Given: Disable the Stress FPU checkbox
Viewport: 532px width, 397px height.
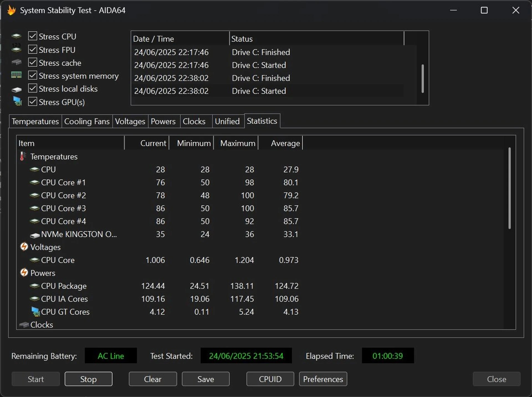Looking at the screenshot, I should (x=33, y=49).
